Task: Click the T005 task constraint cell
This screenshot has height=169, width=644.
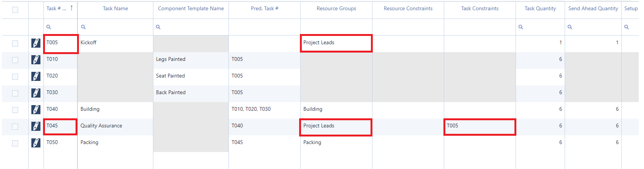Action: click(x=479, y=126)
